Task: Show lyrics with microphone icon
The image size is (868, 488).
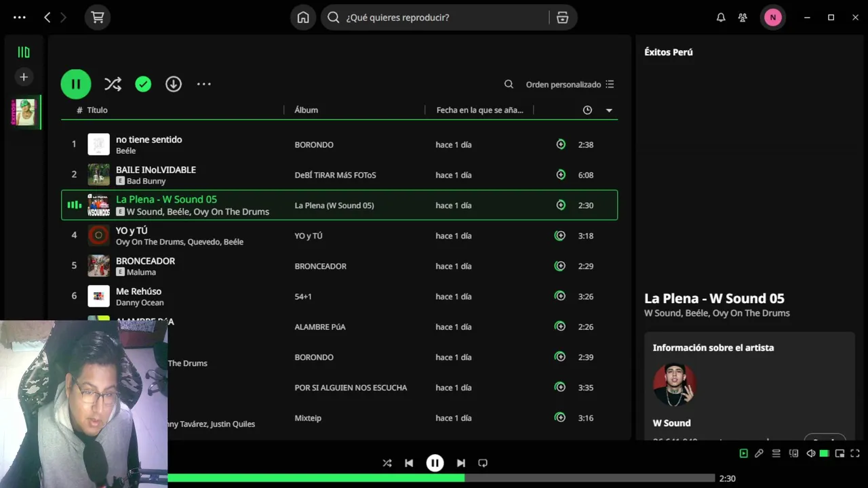Action: pos(759,453)
